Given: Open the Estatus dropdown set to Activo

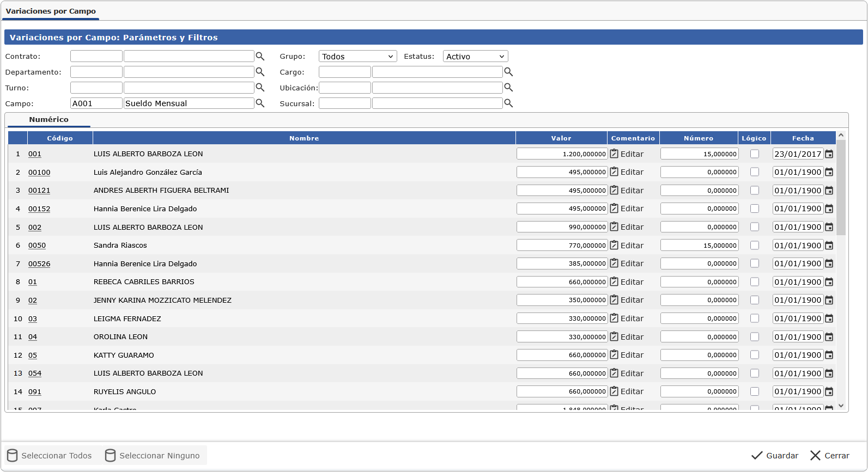Looking at the screenshot, I should [475, 57].
